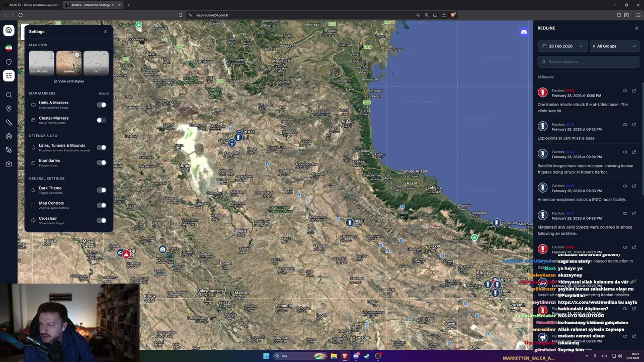Image resolution: width=644 pixels, height=362 pixels.
Task: Open the browser hamburger menu
Action: point(638,15)
